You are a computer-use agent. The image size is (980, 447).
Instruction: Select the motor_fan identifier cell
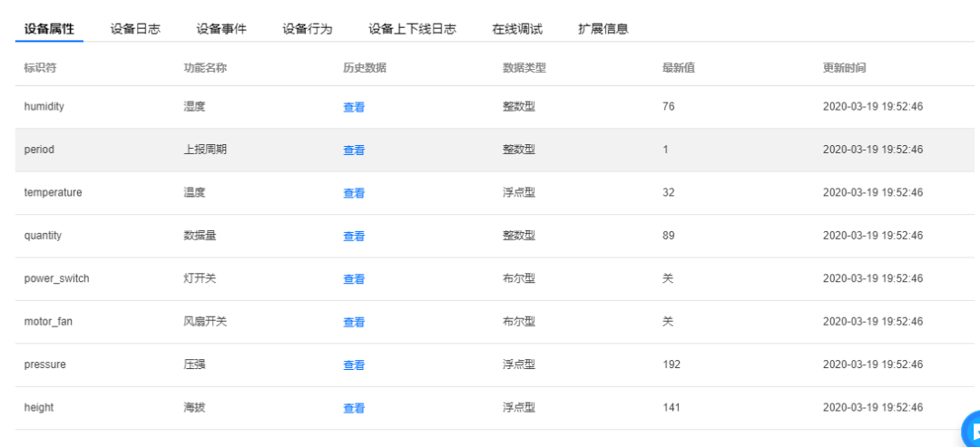(x=48, y=322)
